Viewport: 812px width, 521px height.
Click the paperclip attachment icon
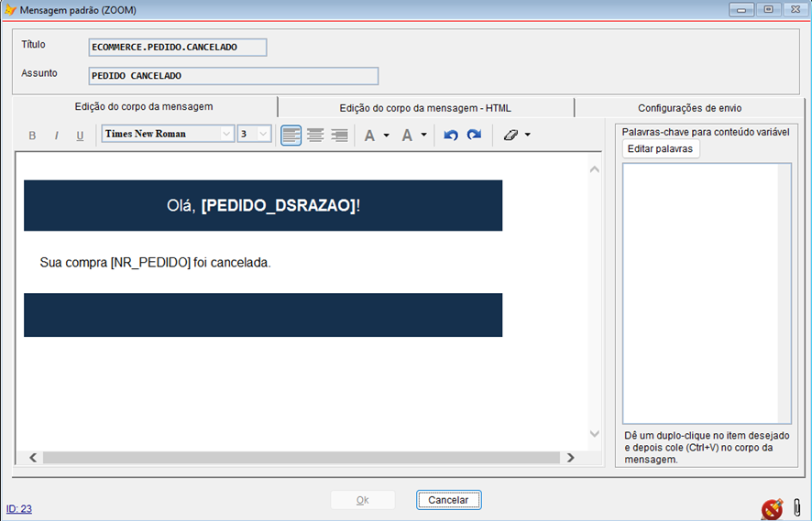pos(797,507)
